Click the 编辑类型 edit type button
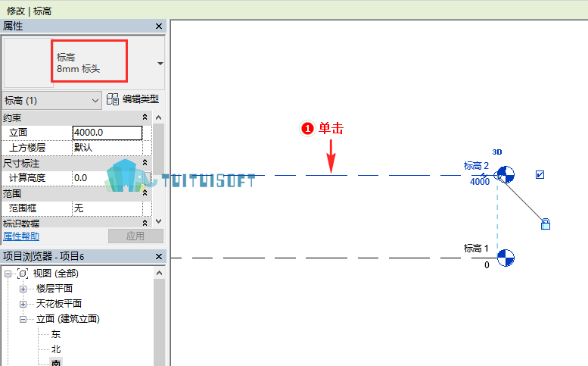The height and width of the screenshot is (366, 588). pyautogui.click(x=132, y=99)
